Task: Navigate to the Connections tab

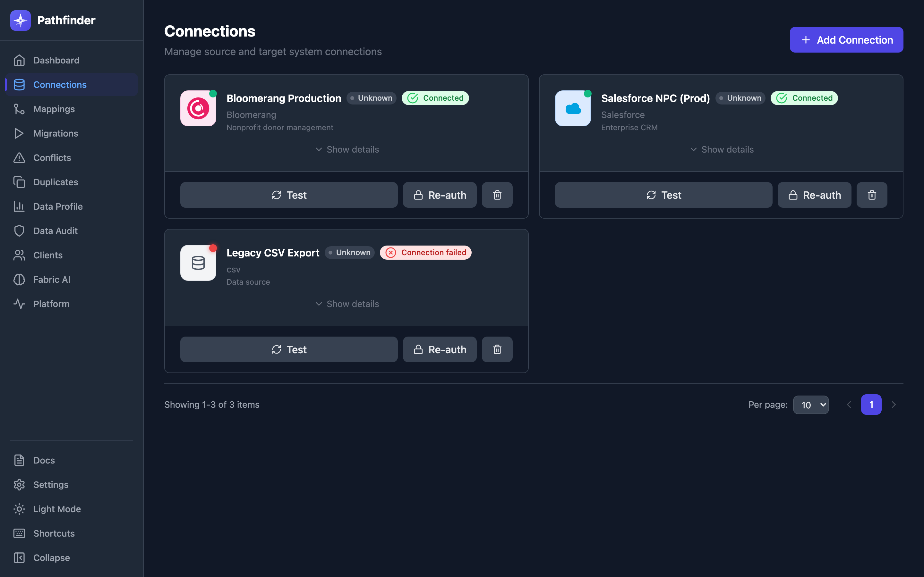Action: pos(60,84)
